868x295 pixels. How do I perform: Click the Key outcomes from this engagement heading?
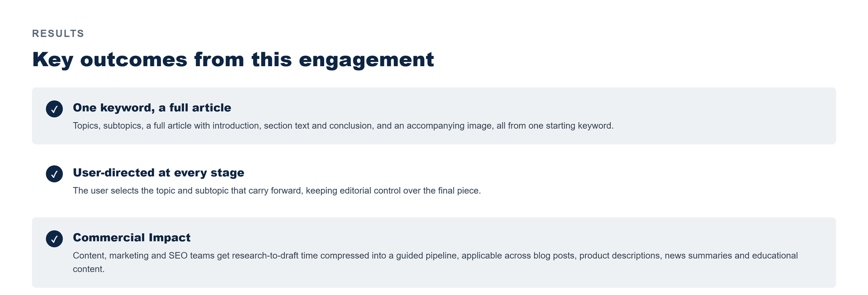(x=233, y=59)
